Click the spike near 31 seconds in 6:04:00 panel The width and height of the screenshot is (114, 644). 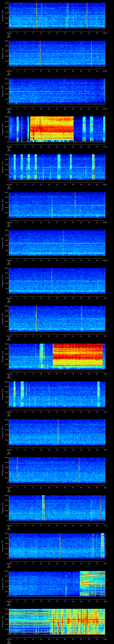point(58,432)
